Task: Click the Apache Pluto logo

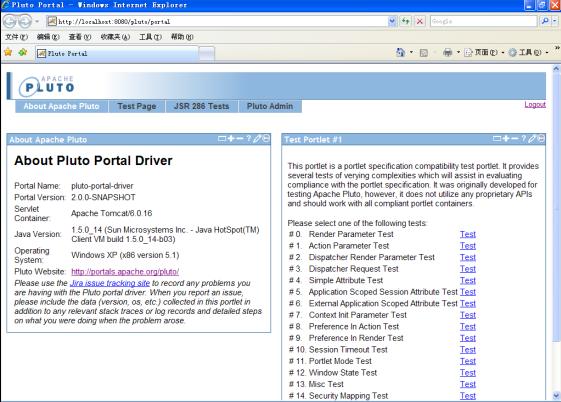Action: point(47,86)
